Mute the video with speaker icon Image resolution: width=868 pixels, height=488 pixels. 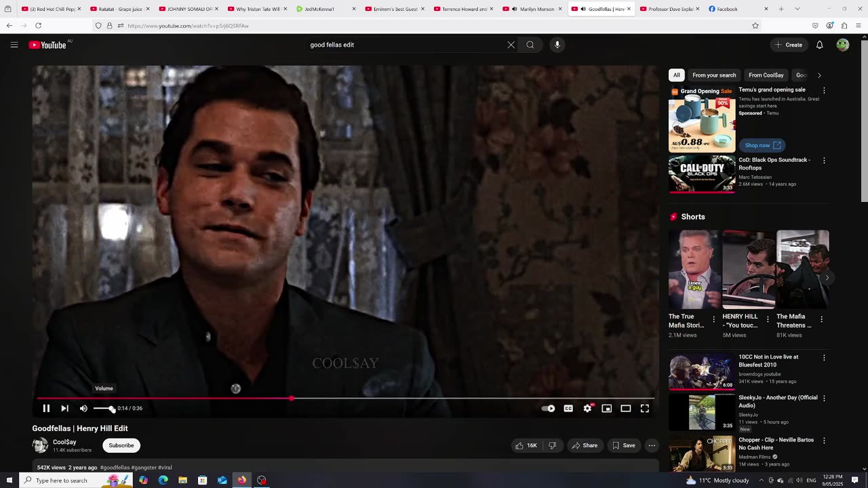click(x=83, y=408)
